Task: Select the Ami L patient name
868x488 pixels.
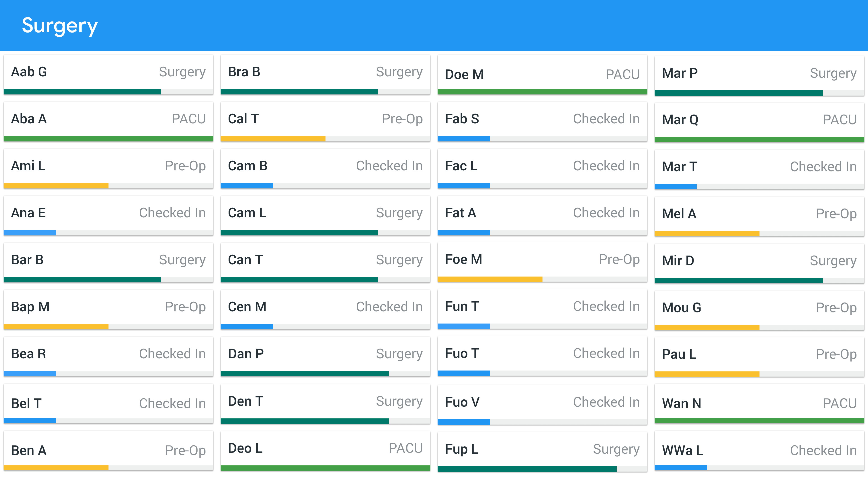Action: point(28,166)
